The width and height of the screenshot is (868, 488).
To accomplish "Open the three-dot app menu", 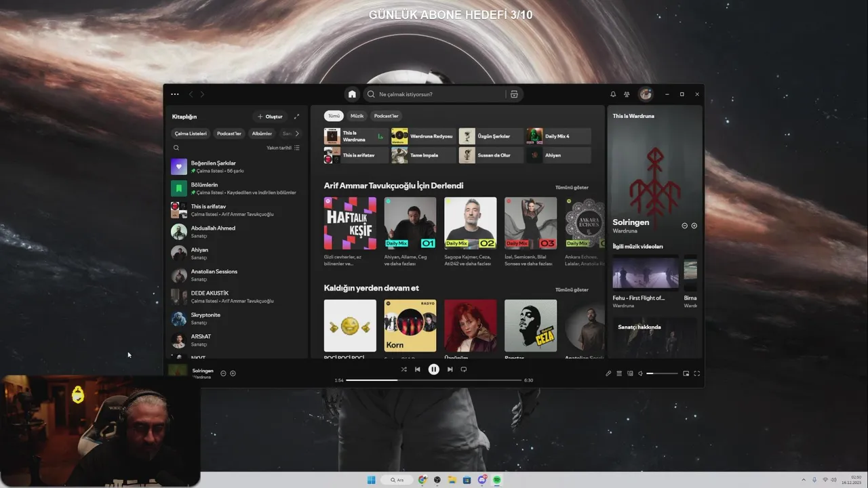I will [175, 94].
